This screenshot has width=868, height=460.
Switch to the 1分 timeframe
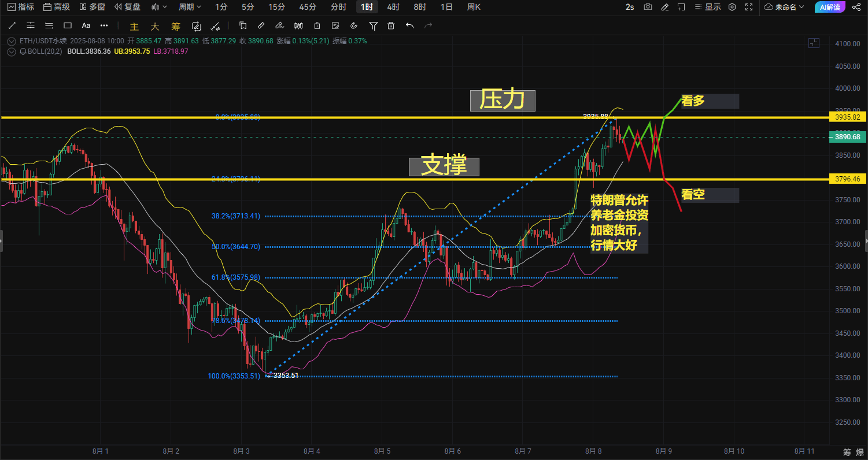tap(221, 7)
